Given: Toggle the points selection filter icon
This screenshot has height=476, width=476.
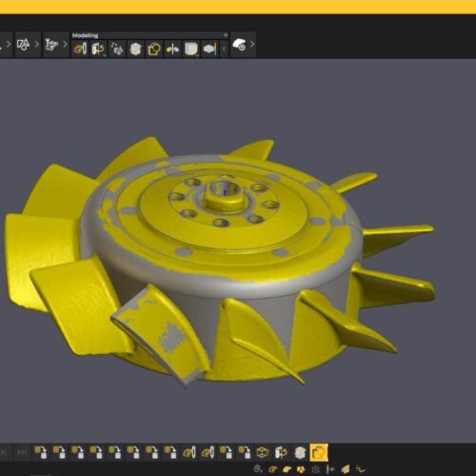Looking at the screenshot, I should tap(301, 468).
